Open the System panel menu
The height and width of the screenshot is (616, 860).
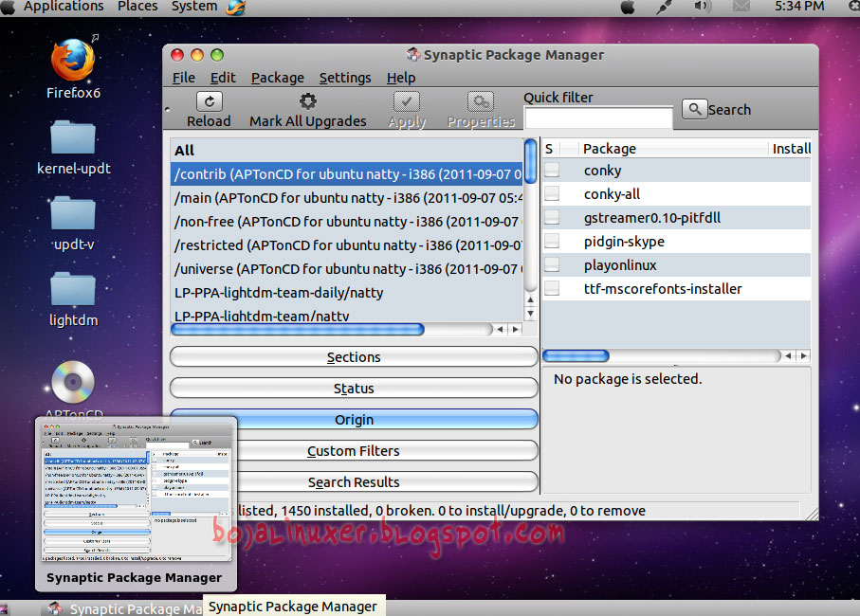pos(194,7)
